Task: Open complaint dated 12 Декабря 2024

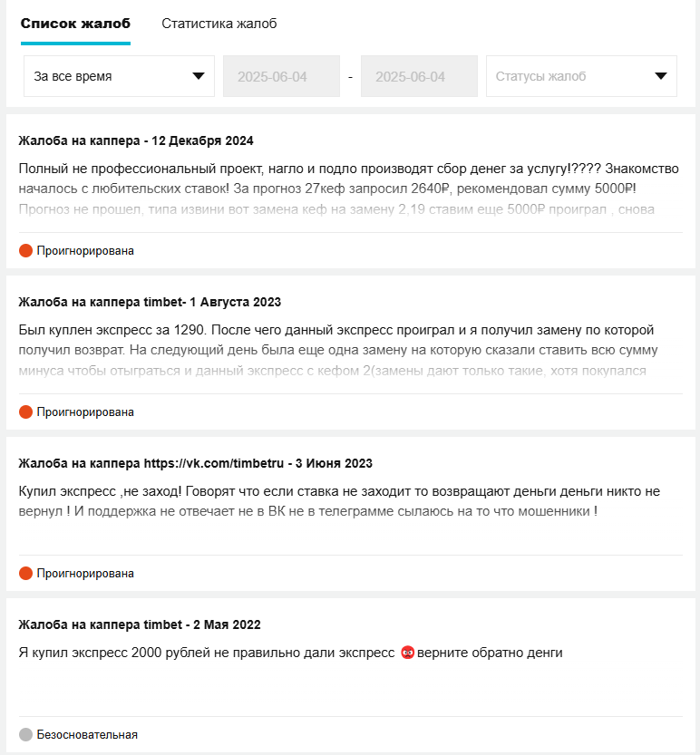Action: pyautogui.click(x=136, y=140)
